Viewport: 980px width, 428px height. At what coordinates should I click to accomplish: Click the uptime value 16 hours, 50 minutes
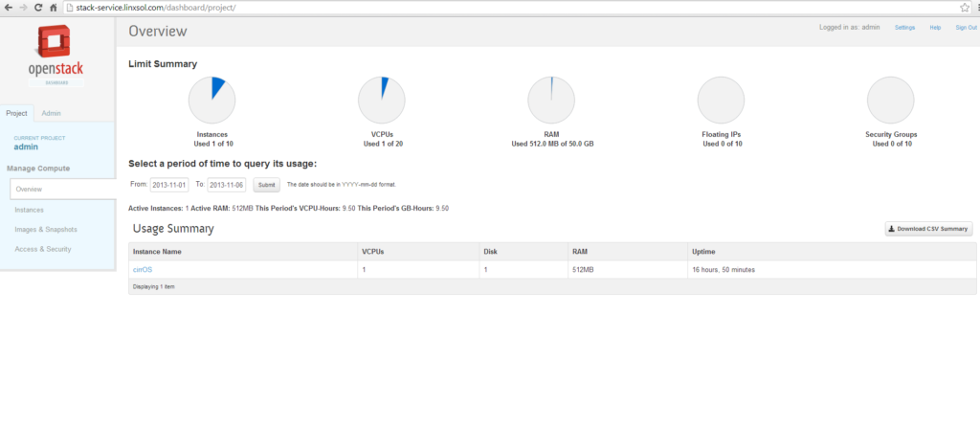click(724, 270)
